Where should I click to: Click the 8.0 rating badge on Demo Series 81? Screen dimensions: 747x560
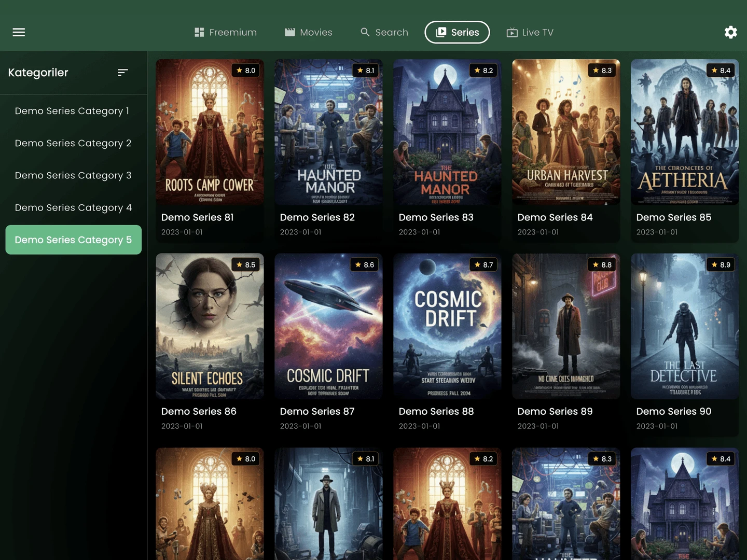246,71
